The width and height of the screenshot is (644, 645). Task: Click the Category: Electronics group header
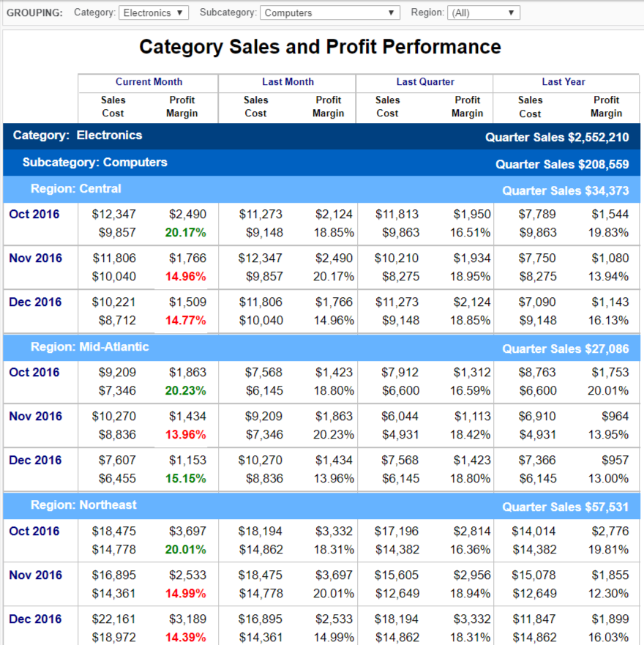tap(78, 135)
